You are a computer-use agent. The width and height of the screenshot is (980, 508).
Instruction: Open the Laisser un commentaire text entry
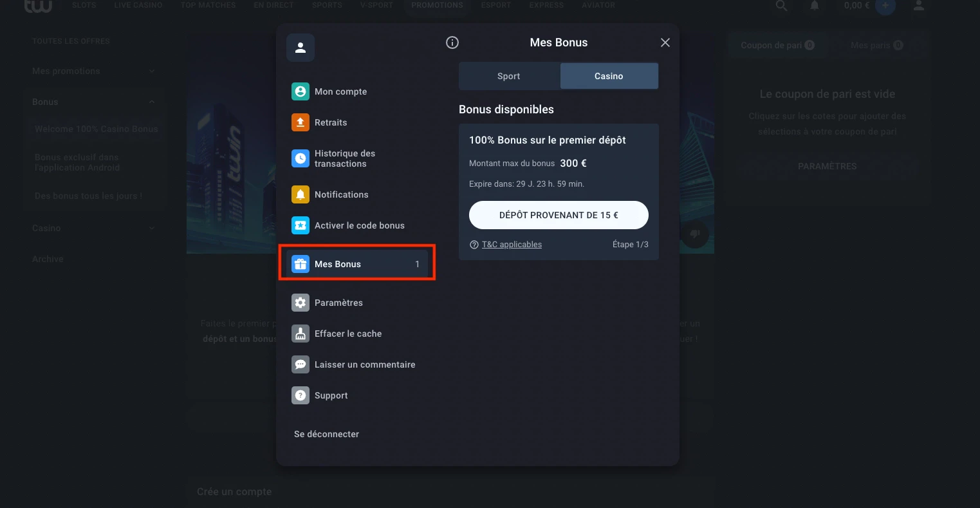[365, 364]
